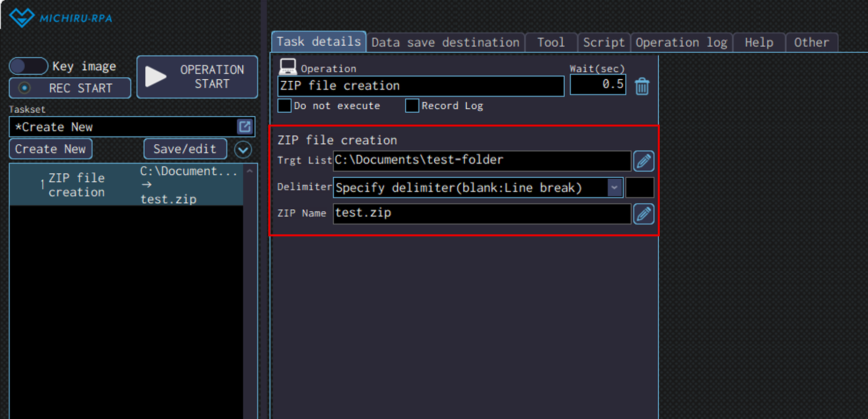Open the Operation log tab
This screenshot has width=868, height=419.
click(x=681, y=42)
